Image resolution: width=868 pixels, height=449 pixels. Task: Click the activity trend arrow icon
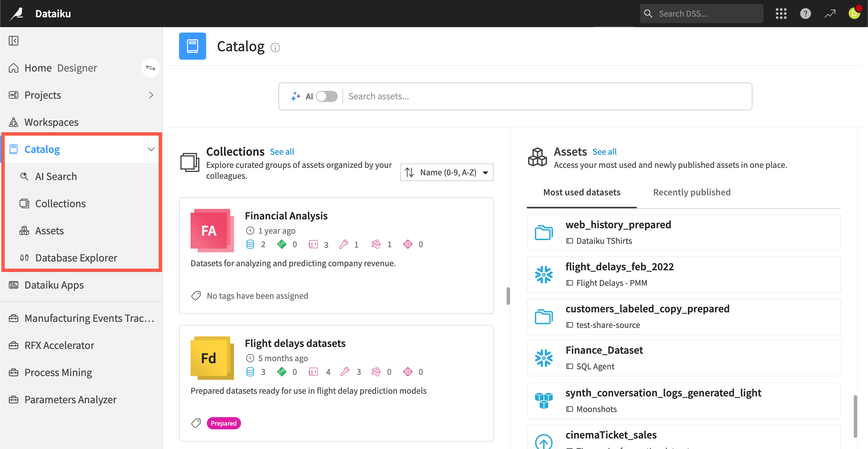click(x=830, y=14)
